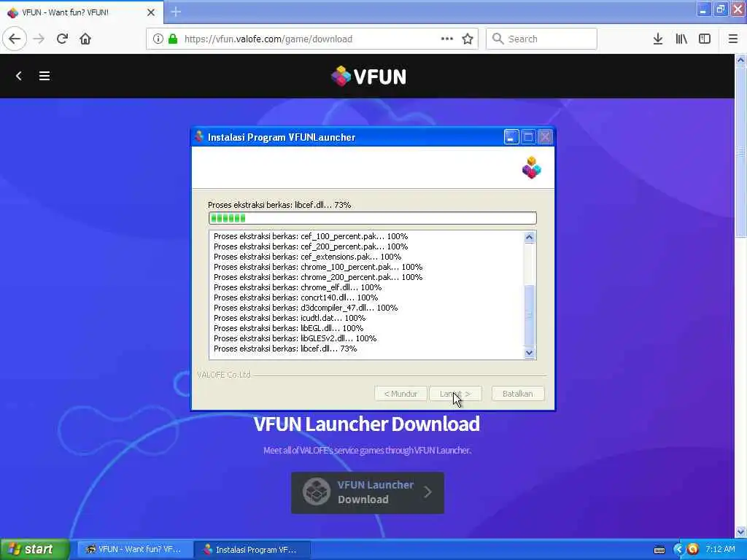Click the page scrollbar down arrow
Screen dimensions: 747x560
(x=740, y=532)
